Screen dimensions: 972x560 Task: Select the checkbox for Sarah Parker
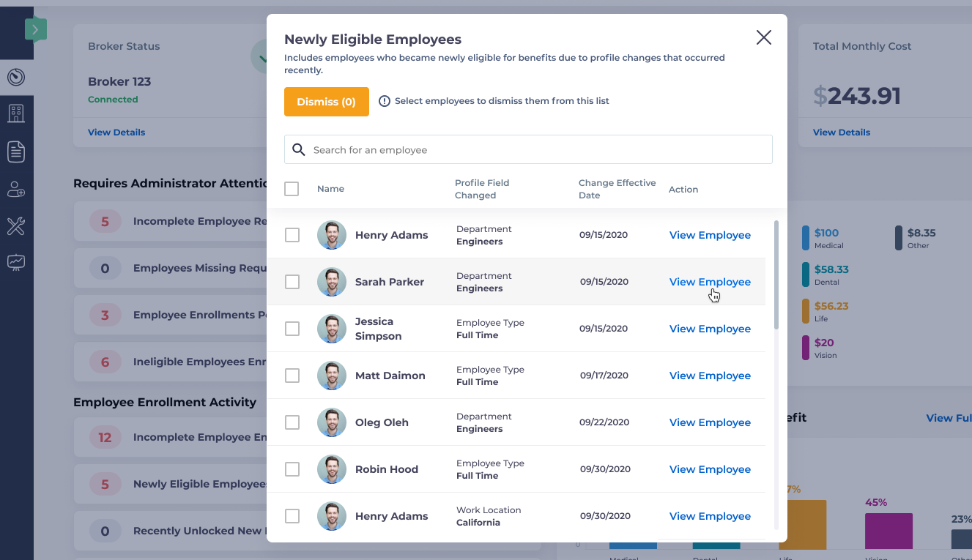(x=292, y=282)
